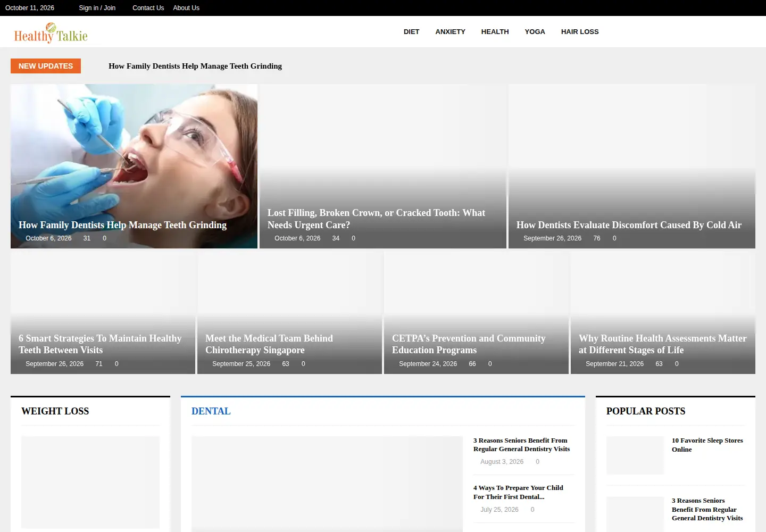Click date 'October 6, 2026' under Lost Filling article
This screenshot has height=532, width=766.
click(x=297, y=238)
